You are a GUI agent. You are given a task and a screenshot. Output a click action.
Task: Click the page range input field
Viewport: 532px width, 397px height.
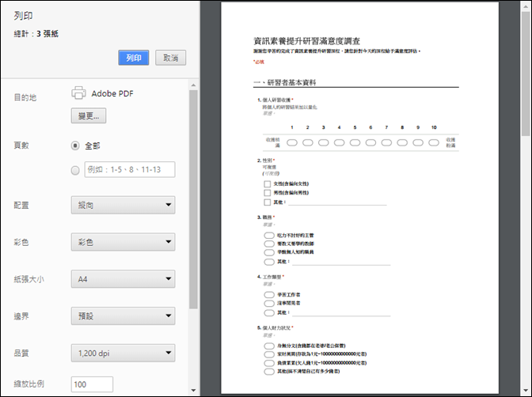pos(130,169)
